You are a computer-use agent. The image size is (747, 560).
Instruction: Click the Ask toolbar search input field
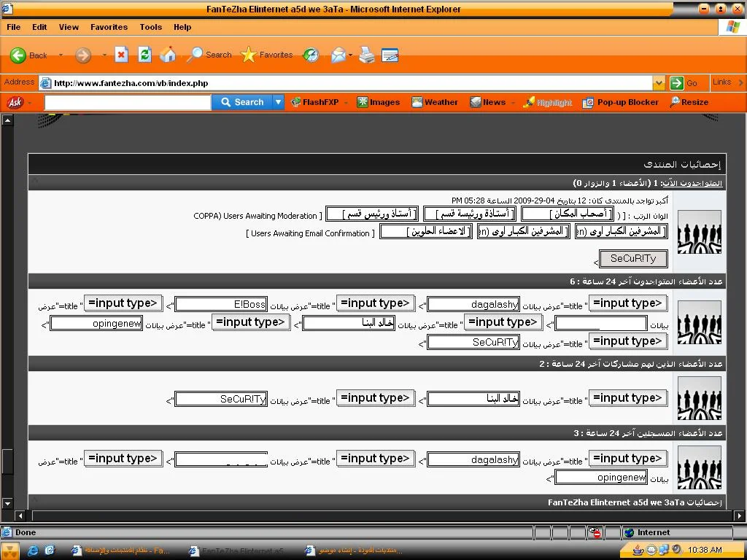click(128, 103)
